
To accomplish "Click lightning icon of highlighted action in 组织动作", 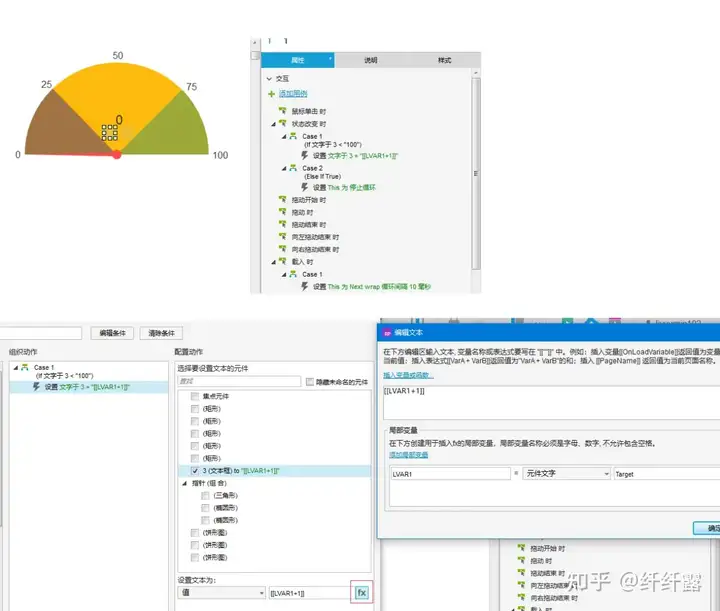I will 36,387.
